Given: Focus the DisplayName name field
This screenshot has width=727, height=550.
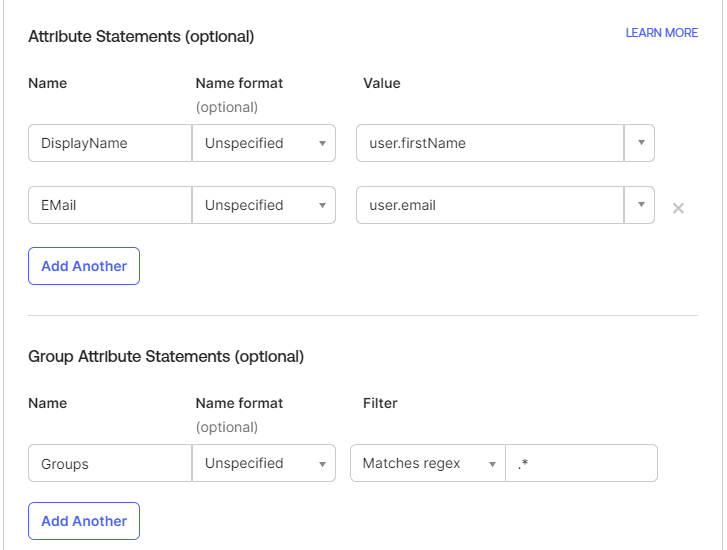Looking at the screenshot, I should click(110, 143).
